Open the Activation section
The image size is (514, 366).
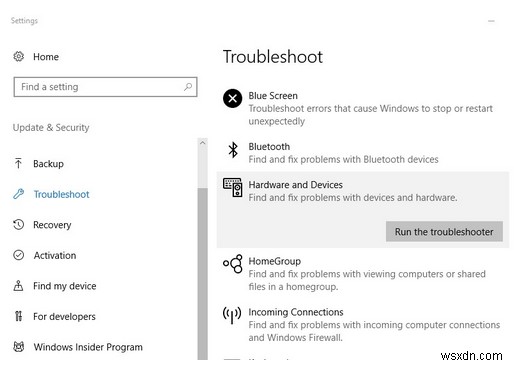55,255
